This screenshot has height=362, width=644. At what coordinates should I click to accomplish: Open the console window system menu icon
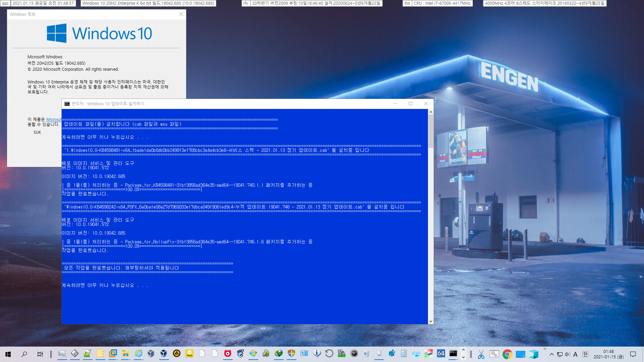tap(67, 104)
